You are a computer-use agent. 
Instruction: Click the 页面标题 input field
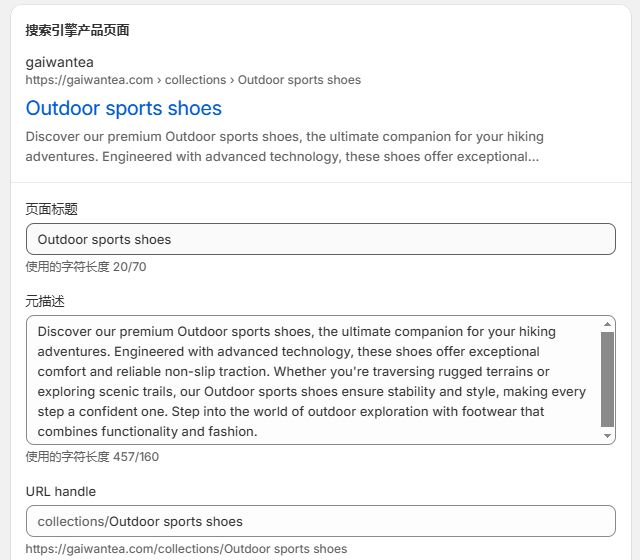pyautogui.click(x=320, y=239)
